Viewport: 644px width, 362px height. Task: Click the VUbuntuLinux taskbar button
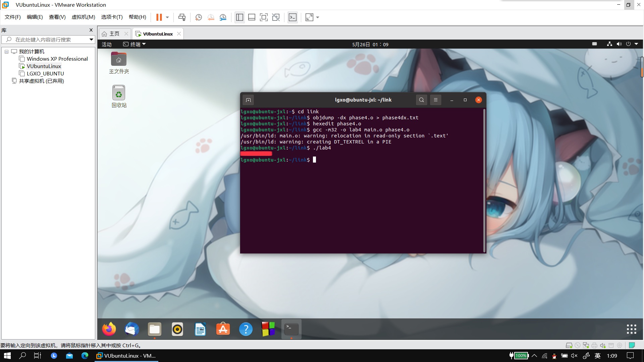coord(126,356)
